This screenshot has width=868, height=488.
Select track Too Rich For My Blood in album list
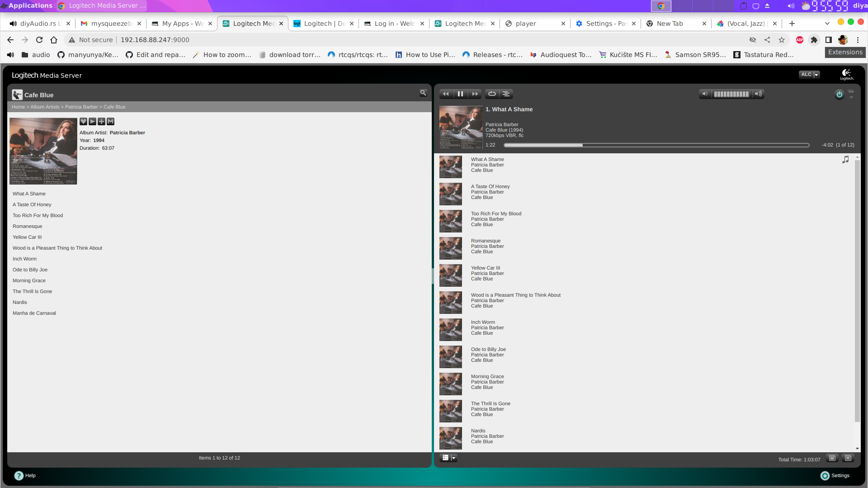tap(38, 216)
